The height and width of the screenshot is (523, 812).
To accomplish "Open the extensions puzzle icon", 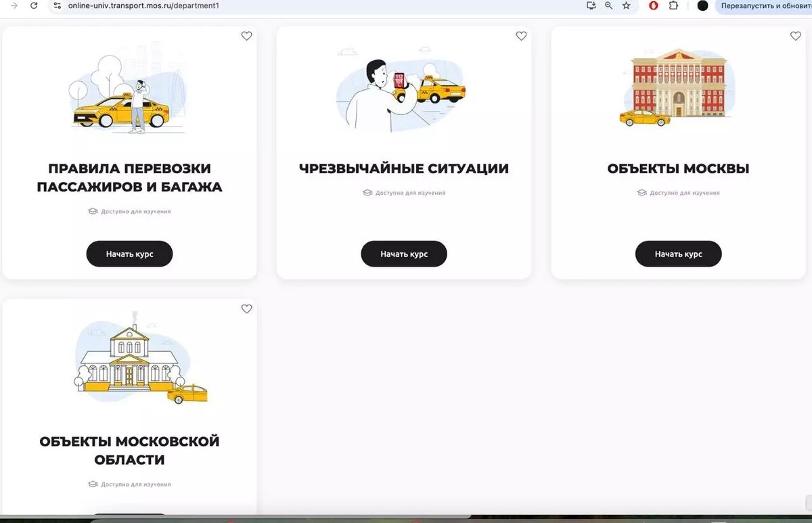I will click(673, 5).
